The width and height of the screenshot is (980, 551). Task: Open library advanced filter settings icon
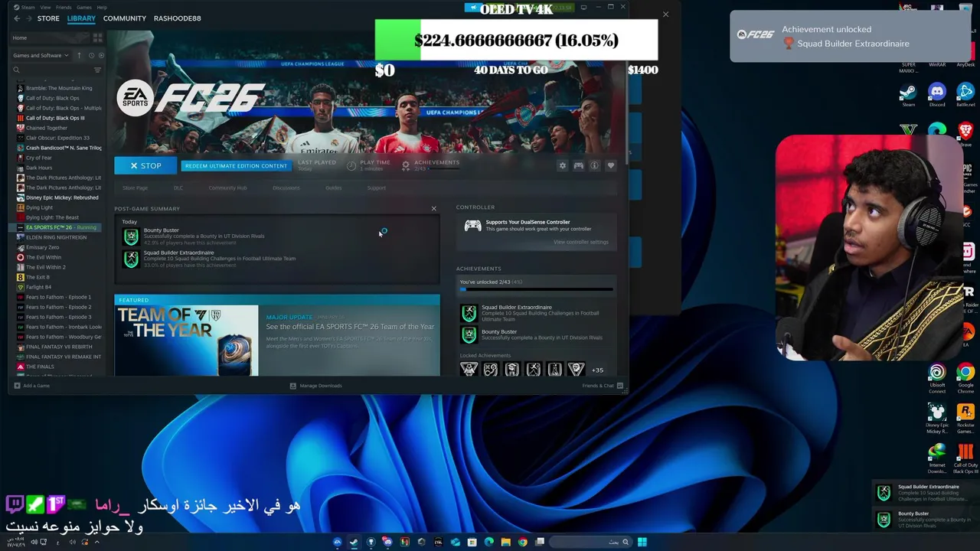97,70
